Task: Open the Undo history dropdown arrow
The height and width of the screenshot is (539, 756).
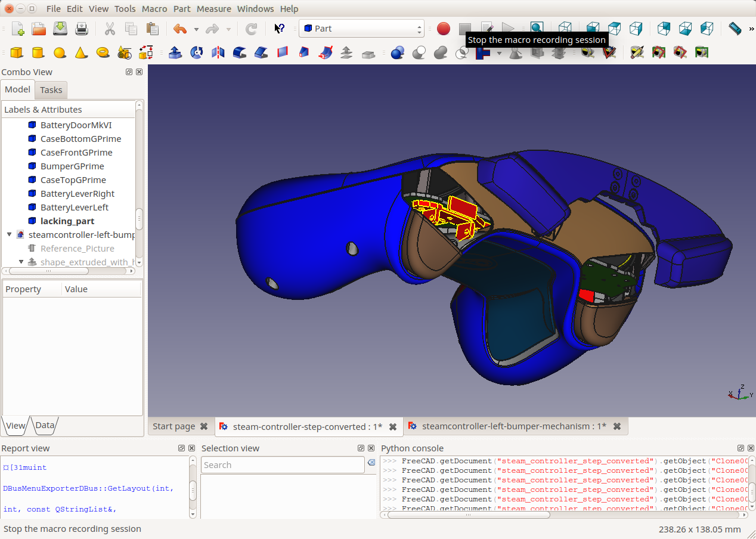Action: pos(196,29)
